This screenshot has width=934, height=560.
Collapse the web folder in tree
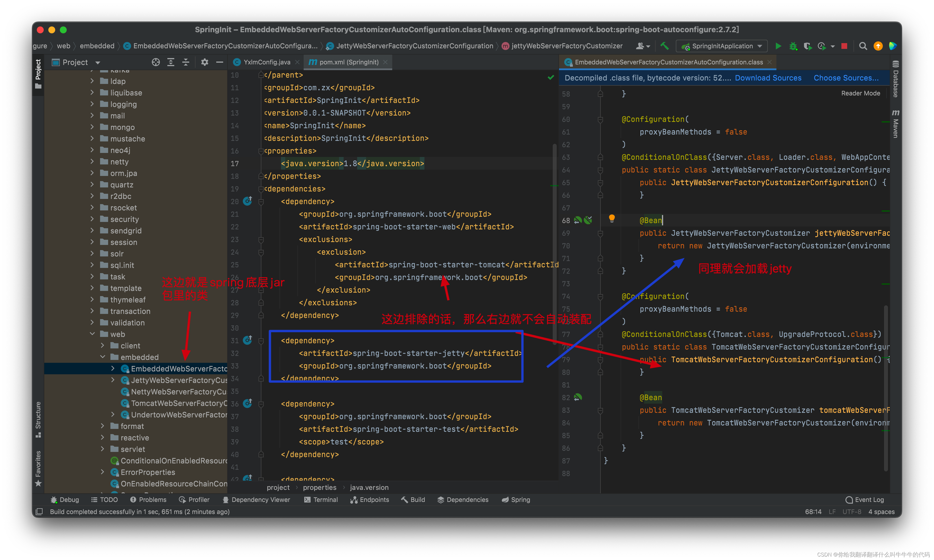pyautogui.click(x=93, y=334)
